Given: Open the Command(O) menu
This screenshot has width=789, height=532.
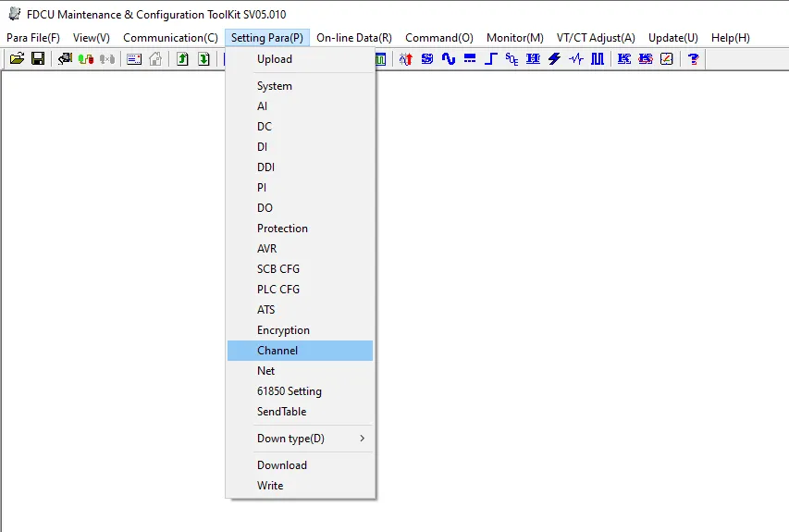Looking at the screenshot, I should [439, 38].
